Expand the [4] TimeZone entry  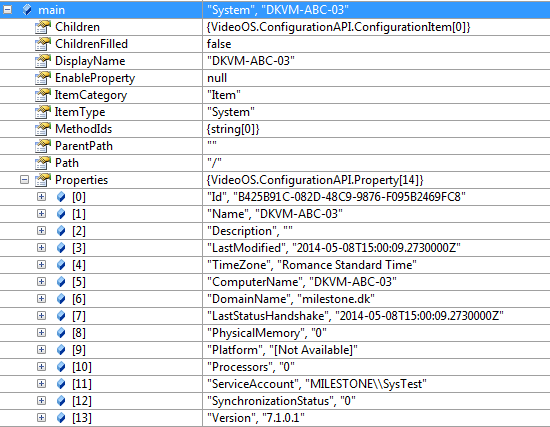[41, 265]
